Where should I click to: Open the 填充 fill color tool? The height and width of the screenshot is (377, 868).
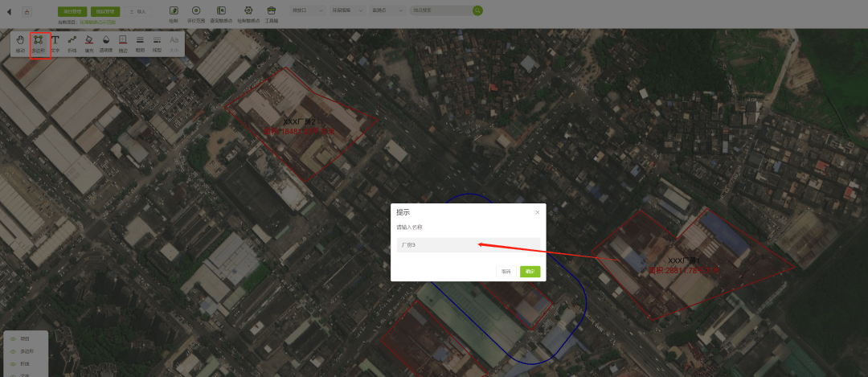click(x=89, y=43)
